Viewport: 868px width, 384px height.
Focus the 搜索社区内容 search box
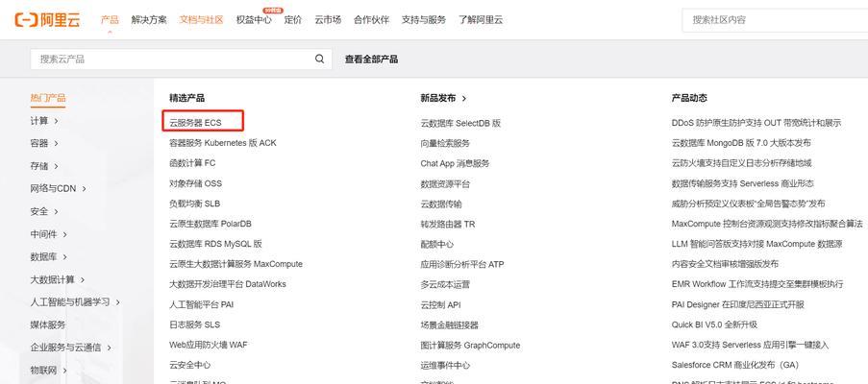(775, 20)
